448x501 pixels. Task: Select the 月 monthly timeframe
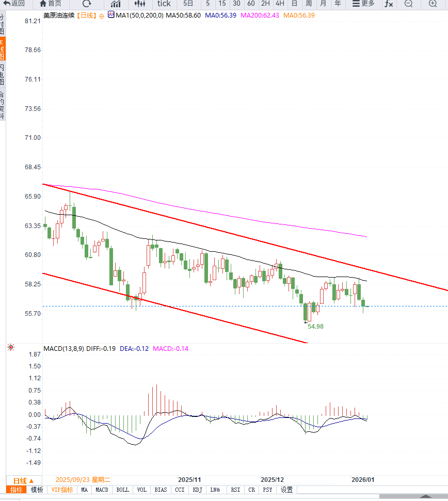click(323, 4)
